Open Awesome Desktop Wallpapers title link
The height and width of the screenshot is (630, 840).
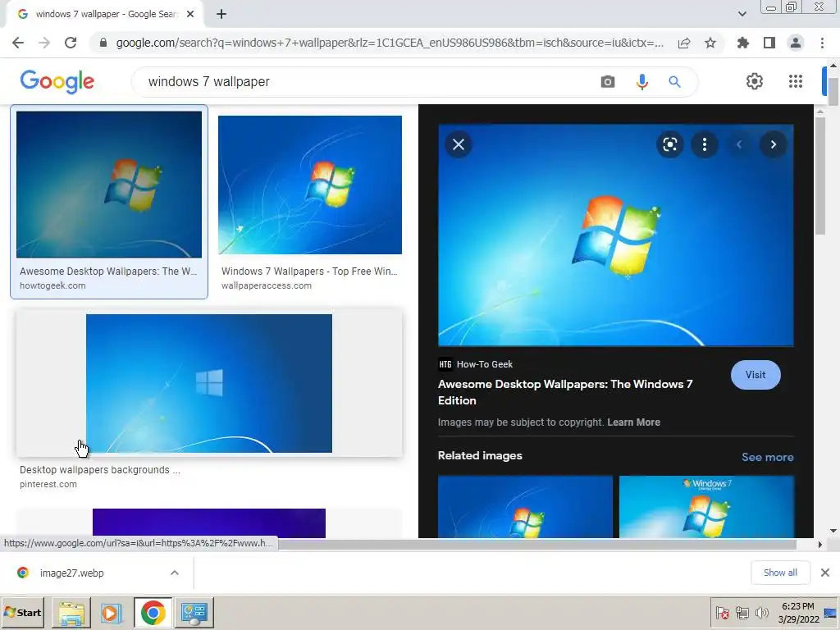point(565,392)
